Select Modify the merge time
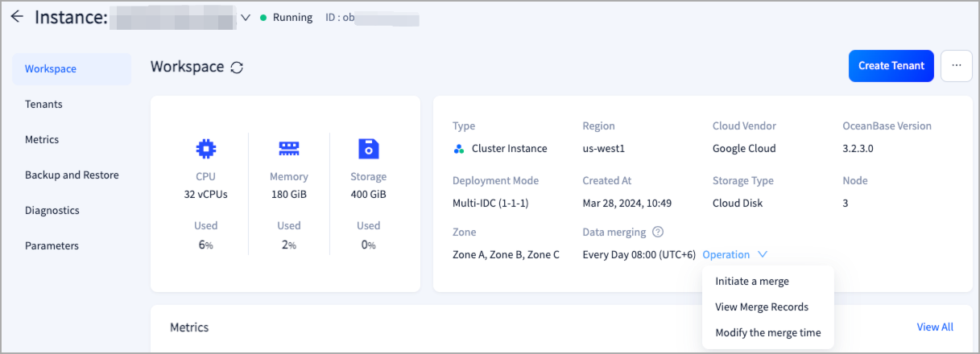The height and width of the screenshot is (354, 980). click(767, 332)
